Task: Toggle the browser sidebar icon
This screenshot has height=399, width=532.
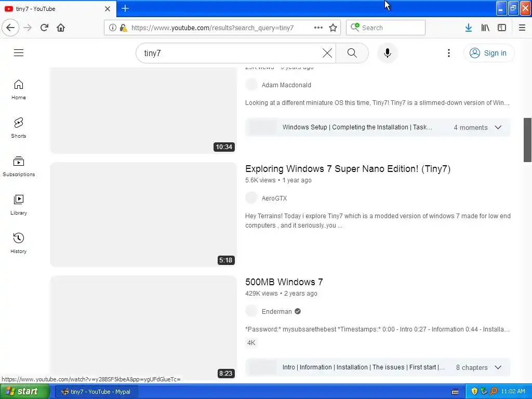Action: pyautogui.click(x=502, y=28)
